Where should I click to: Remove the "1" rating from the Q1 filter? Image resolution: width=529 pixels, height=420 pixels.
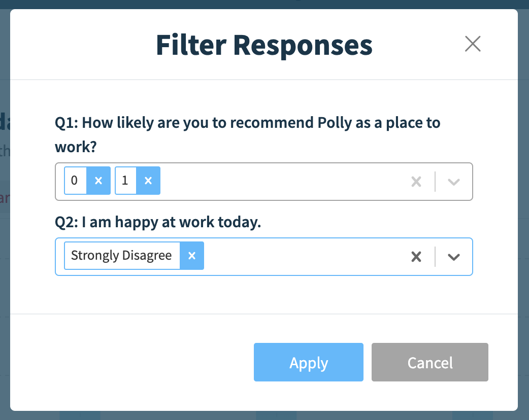click(x=149, y=180)
